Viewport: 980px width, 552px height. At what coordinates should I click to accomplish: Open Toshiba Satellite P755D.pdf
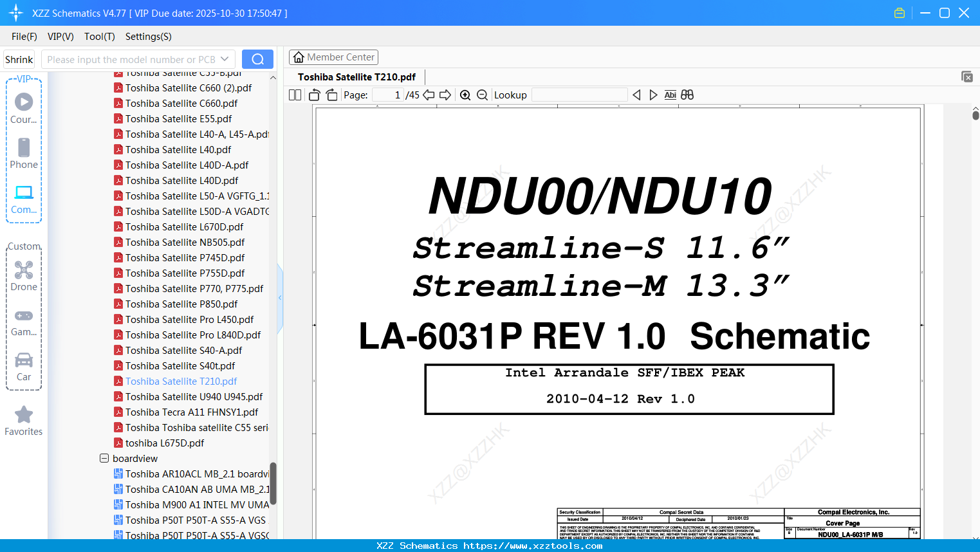click(179, 273)
